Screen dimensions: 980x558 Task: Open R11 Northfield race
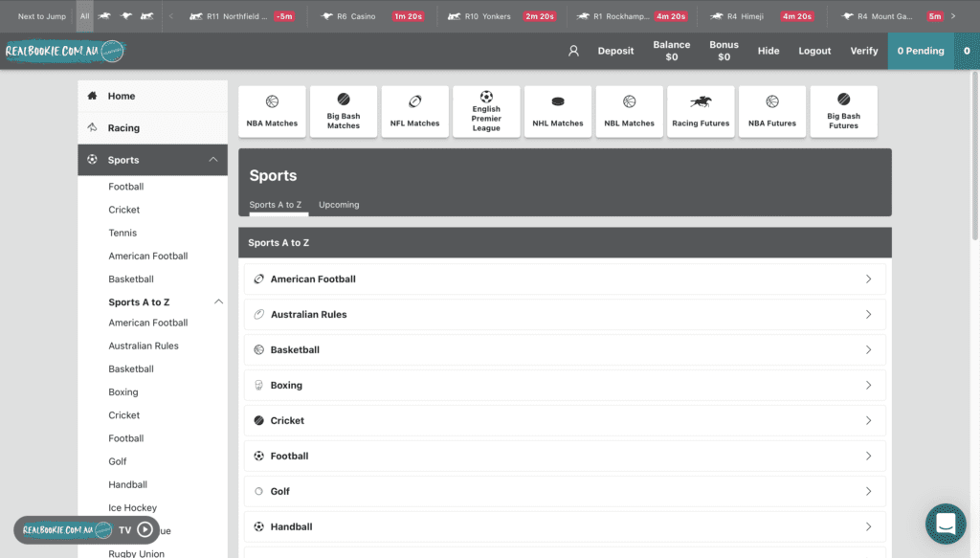[242, 16]
